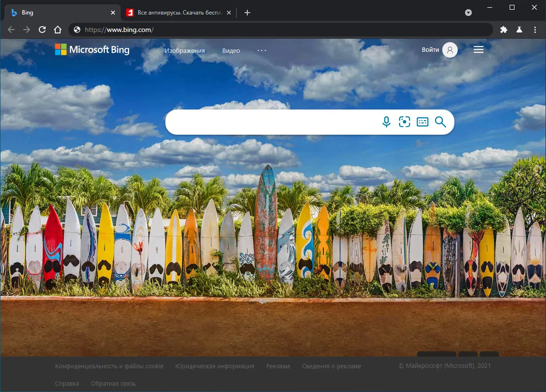Viewport: 546px width, 392px height.
Task: Switch to the Все антивирусы tab
Action: [179, 13]
